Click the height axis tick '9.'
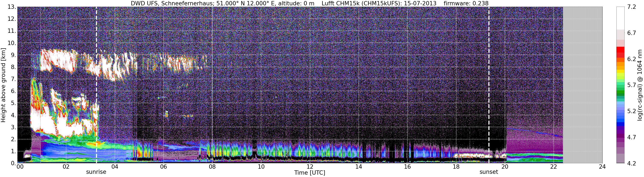Viewport: 644px width, 177px height. pos(13,55)
